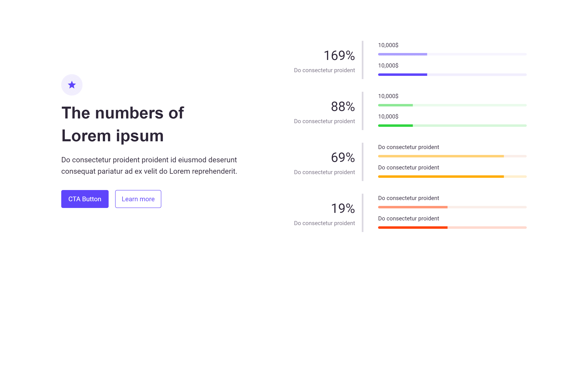Click the light green progress bar
Screen dimensions: 588x367
[x=452, y=105]
